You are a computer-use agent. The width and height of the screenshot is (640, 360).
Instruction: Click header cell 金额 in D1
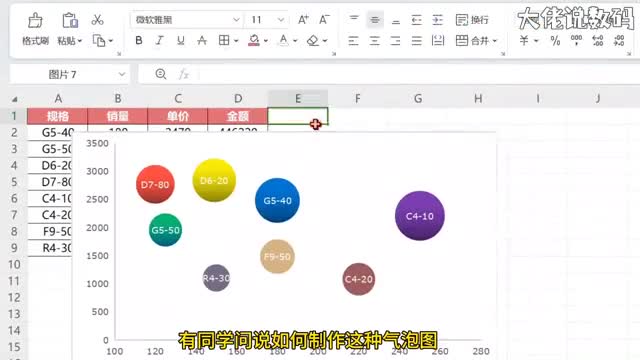click(x=238, y=116)
